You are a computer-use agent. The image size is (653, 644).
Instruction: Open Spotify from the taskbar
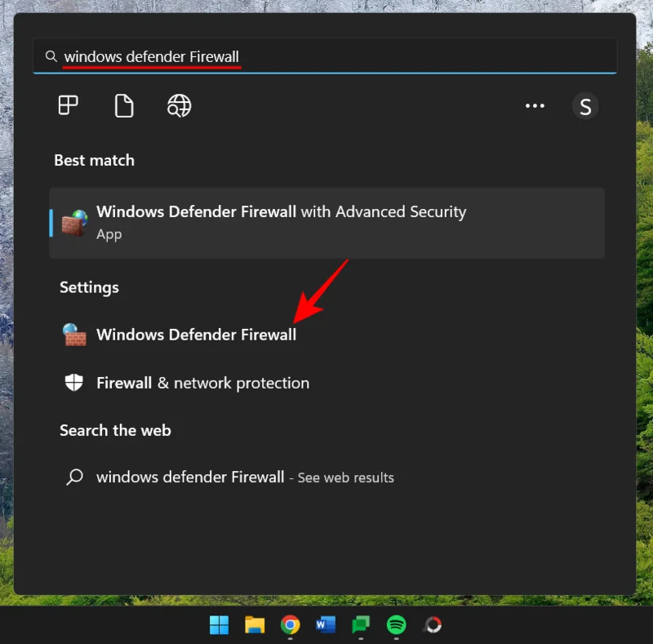pos(397,624)
